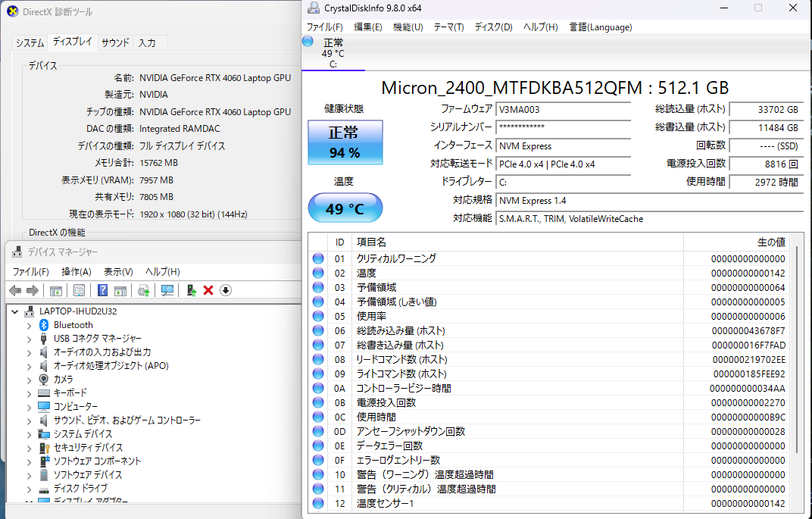Click Scan for hardware changes monitor icon

coord(167,291)
